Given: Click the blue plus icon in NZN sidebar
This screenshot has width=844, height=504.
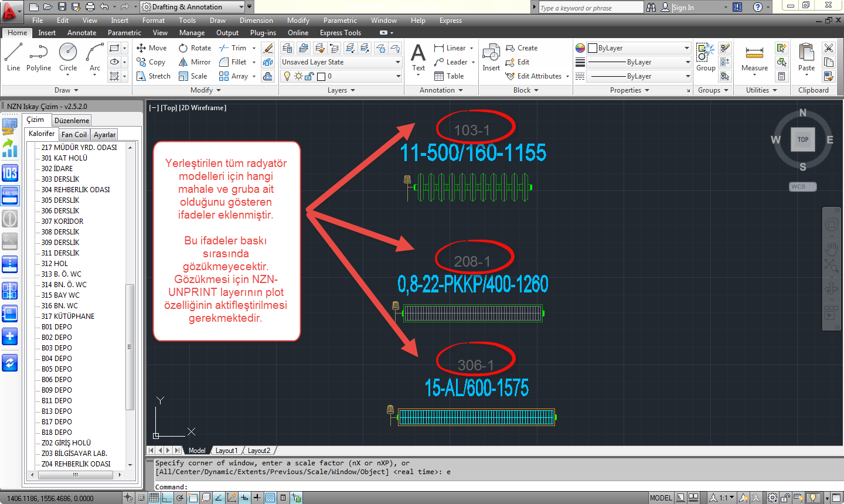Looking at the screenshot, I should (10, 336).
